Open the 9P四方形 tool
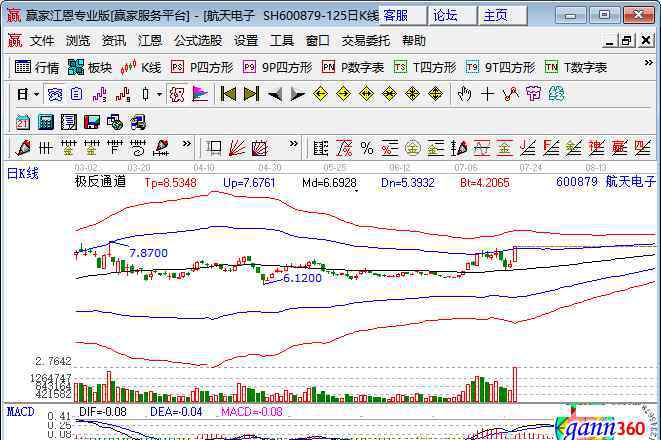661x440 pixels. point(277,67)
